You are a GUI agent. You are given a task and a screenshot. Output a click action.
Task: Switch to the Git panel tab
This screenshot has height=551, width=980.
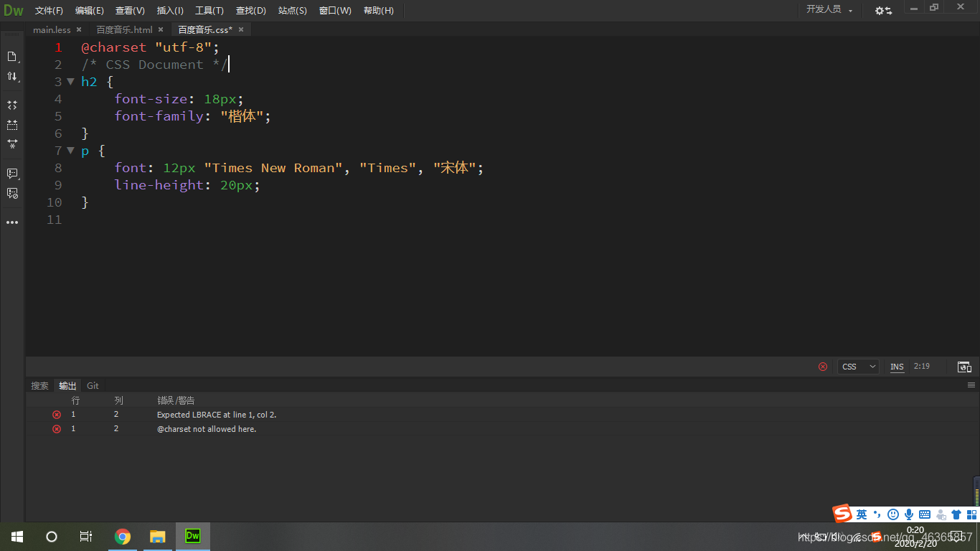pyautogui.click(x=93, y=385)
